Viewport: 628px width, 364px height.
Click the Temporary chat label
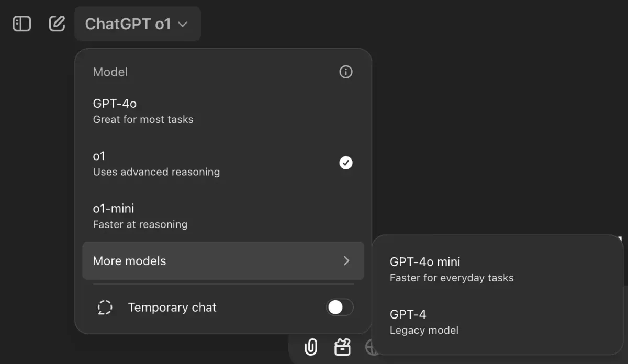coord(172,308)
